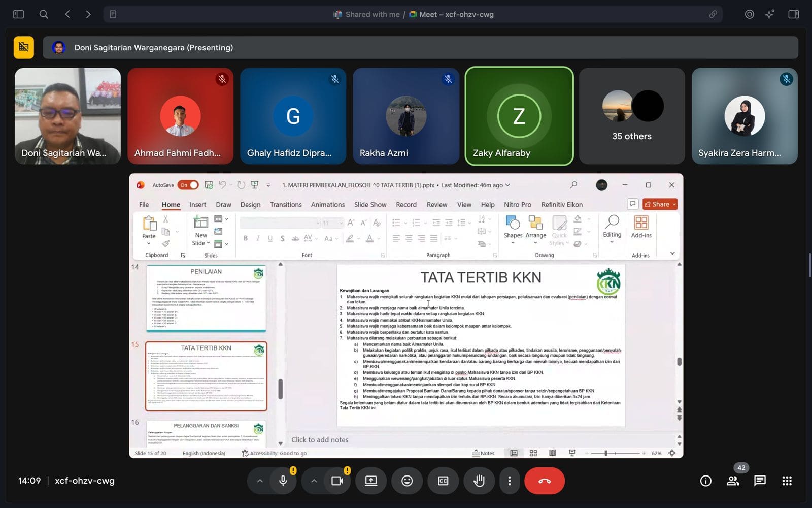Select Zaky Alfaraby's participant tile

click(x=519, y=116)
